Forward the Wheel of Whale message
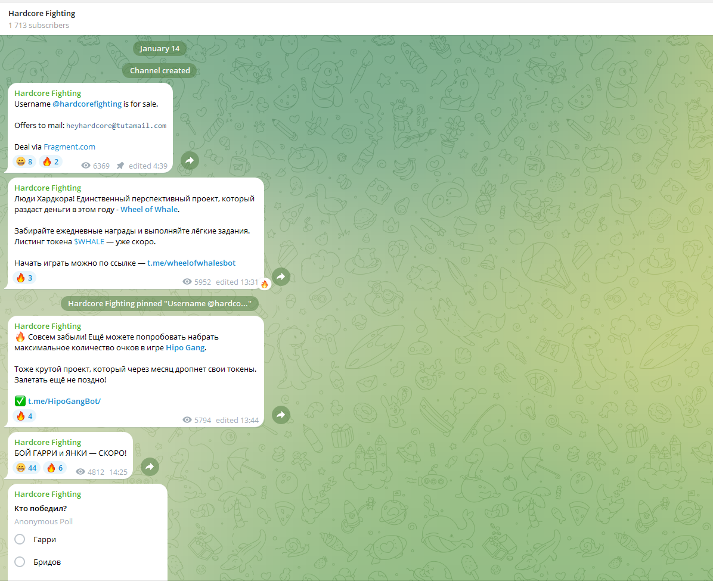713x588 pixels. (x=281, y=276)
